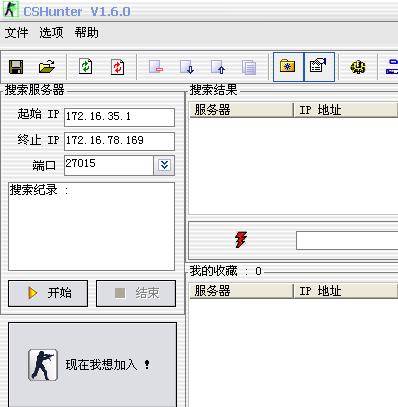Open the 选项 menu
The height and width of the screenshot is (407, 398).
click(51, 33)
